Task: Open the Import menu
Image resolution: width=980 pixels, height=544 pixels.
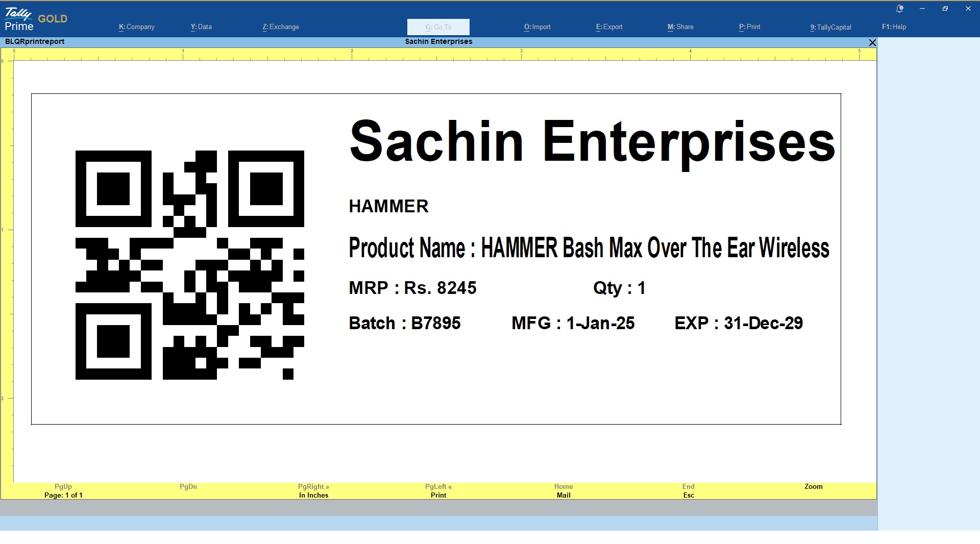Action: (x=537, y=27)
